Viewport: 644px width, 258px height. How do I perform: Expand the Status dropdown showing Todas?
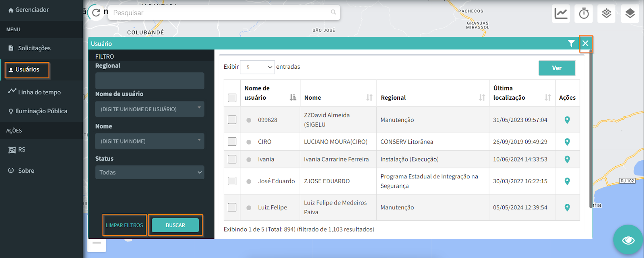[150, 172]
